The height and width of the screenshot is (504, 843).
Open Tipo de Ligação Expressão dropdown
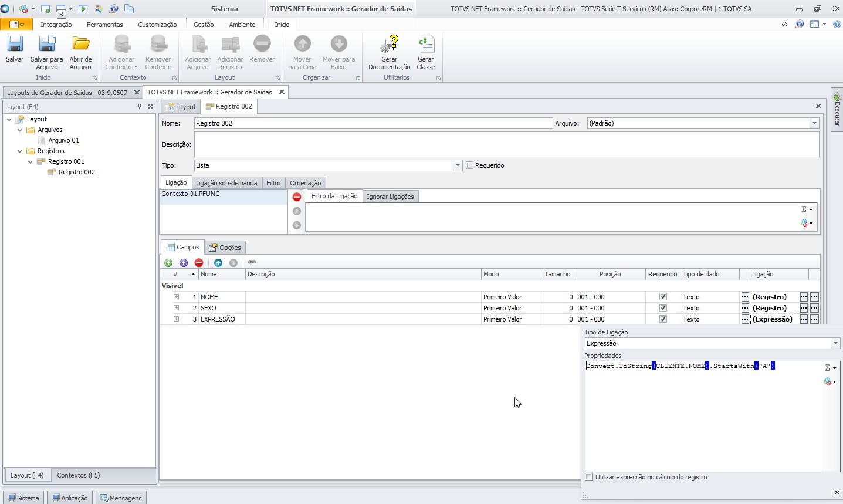[835, 343]
